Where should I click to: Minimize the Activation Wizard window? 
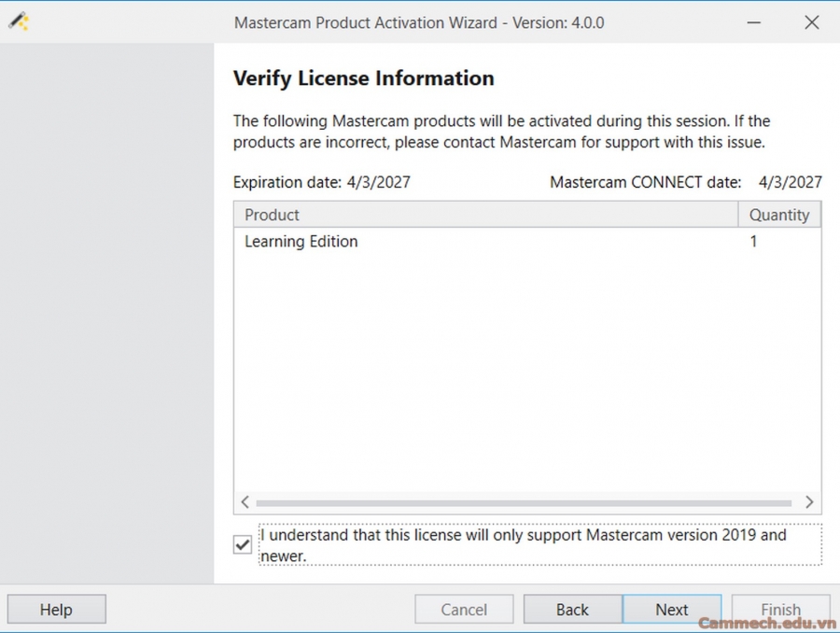tap(755, 22)
